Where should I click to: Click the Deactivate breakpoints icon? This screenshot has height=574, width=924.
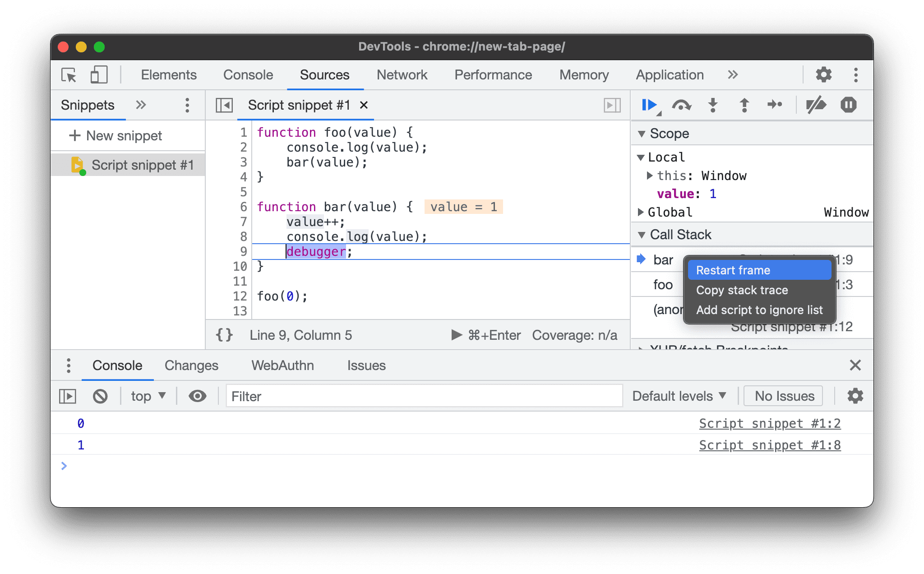[814, 105]
